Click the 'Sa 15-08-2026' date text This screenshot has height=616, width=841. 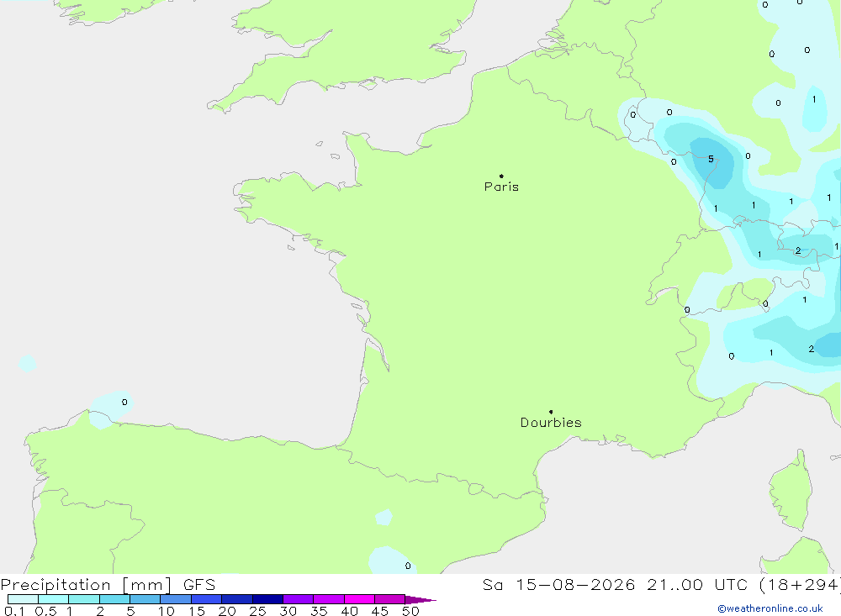tap(558, 585)
